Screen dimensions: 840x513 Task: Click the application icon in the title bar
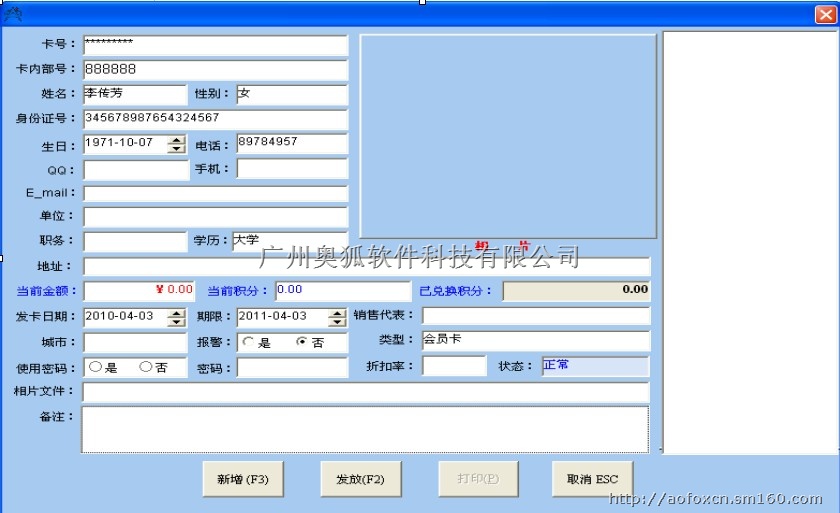tap(13, 14)
